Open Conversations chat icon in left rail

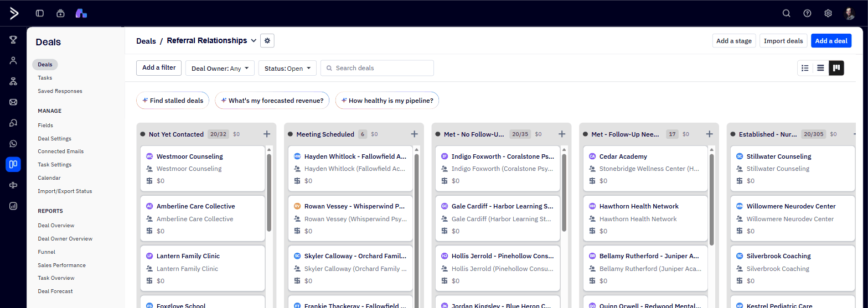13,123
